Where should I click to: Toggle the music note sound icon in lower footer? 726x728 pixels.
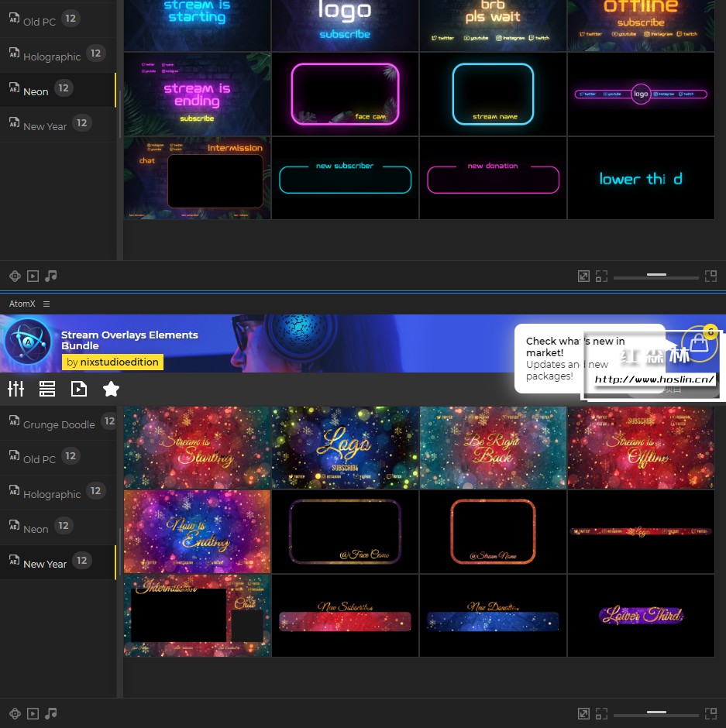pos(50,713)
